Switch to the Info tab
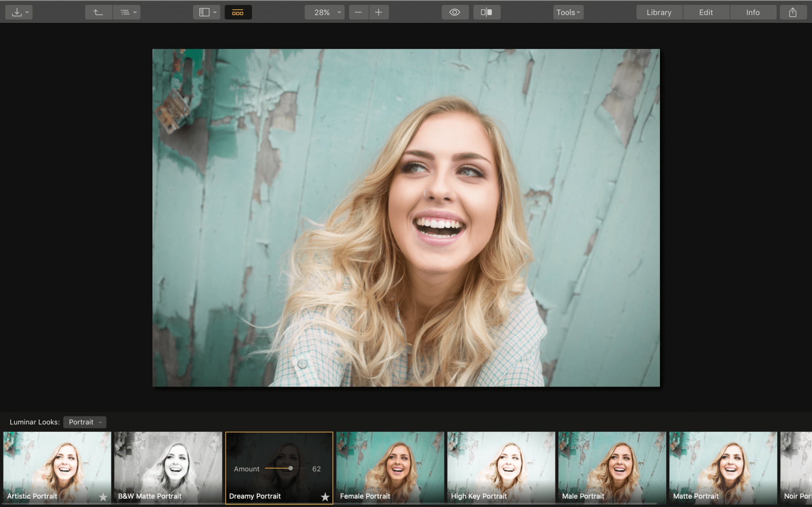The image size is (812, 507). point(753,13)
